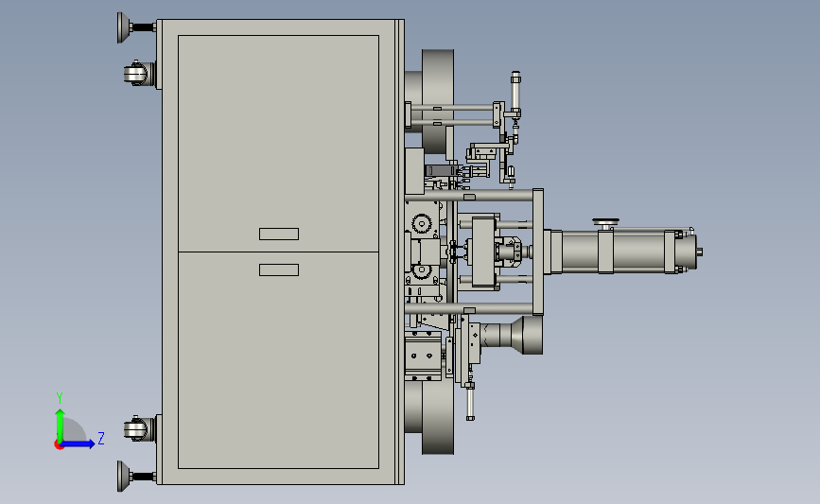
Task: Select the upper gear wheel
Action: (422, 224)
